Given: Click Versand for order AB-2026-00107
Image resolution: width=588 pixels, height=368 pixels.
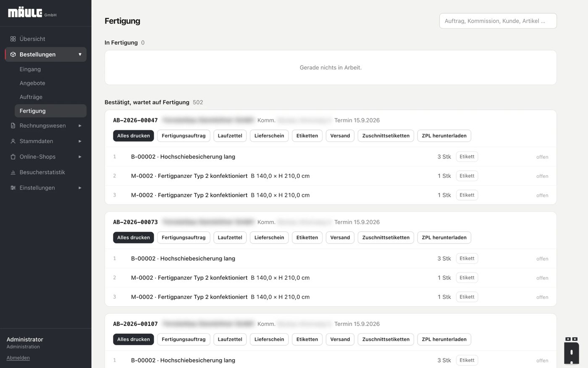Looking at the screenshot, I should (340, 339).
